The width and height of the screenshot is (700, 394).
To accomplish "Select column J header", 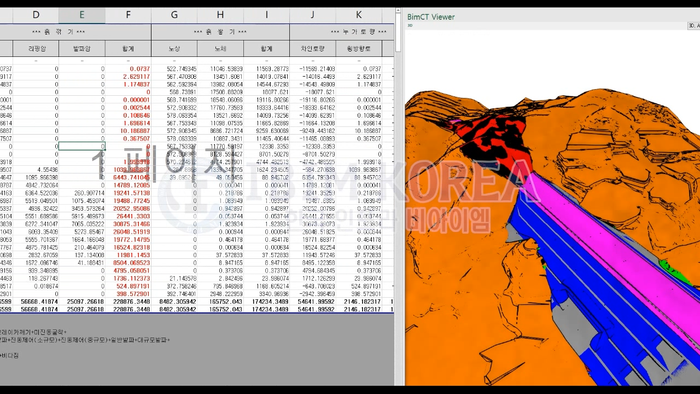I will point(312,15).
